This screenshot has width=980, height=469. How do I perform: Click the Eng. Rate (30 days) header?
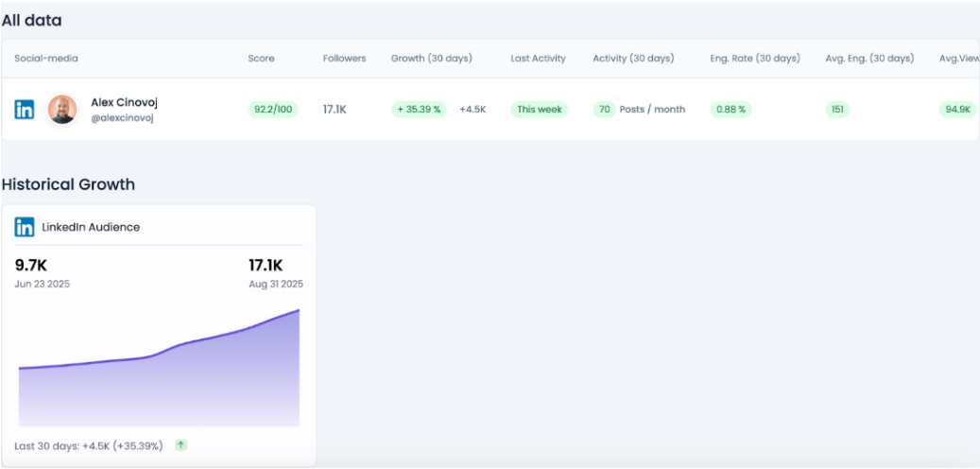click(x=755, y=59)
